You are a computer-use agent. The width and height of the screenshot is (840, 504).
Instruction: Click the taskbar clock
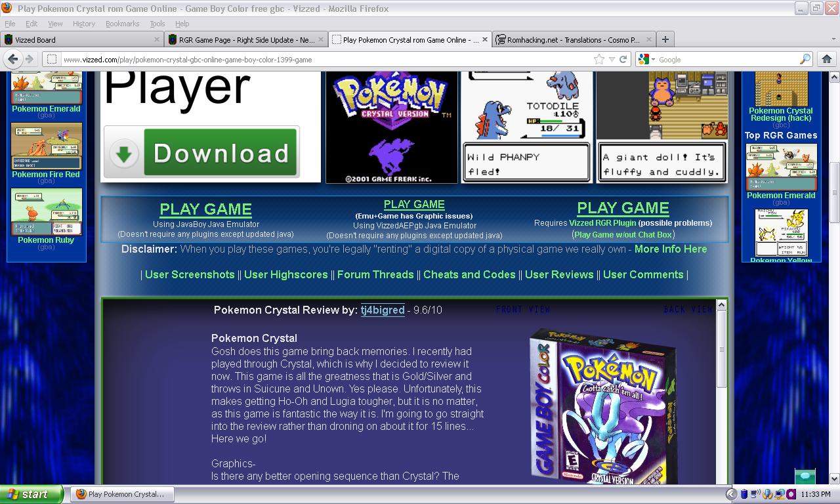(816, 494)
